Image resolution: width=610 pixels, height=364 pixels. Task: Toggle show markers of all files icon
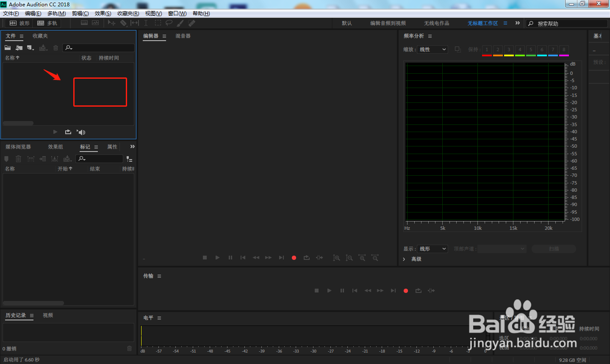[x=130, y=159]
